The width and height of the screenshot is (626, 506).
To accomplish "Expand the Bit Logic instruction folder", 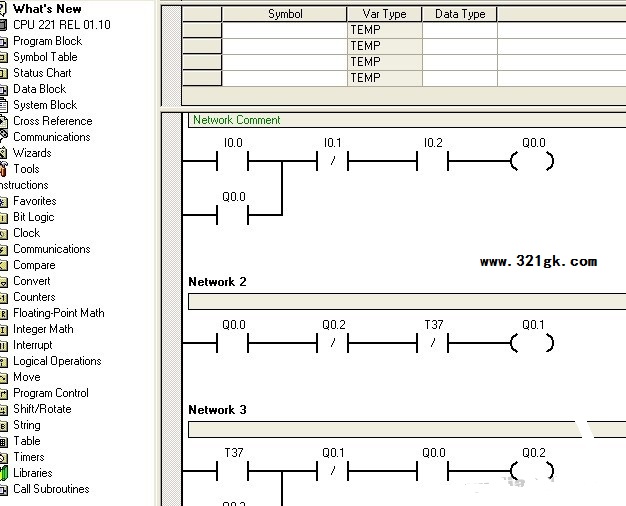I will pos(33,217).
